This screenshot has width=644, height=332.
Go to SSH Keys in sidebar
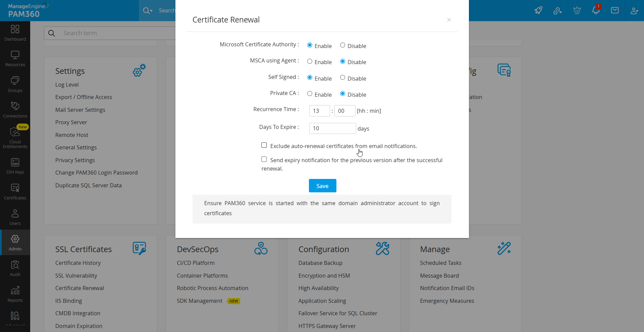(x=15, y=166)
